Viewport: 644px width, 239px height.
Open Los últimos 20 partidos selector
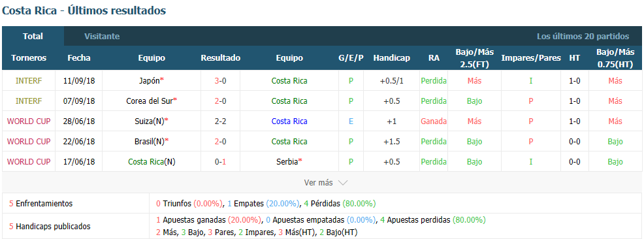click(583, 36)
